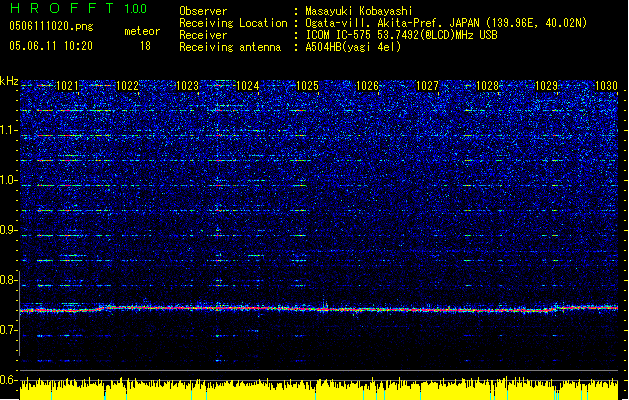
Task: Click the 1.0 kHz axis label
Action: (8, 180)
